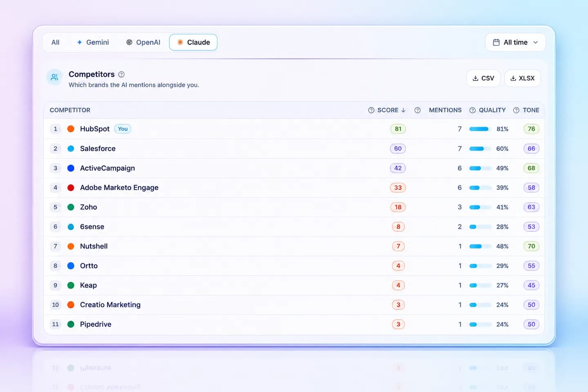Click the download icon on XLSX button

point(513,78)
